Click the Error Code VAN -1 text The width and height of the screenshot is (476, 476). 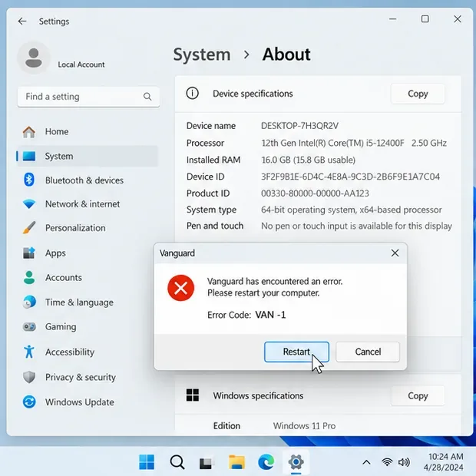pyautogui.click(x=246, y=315)
